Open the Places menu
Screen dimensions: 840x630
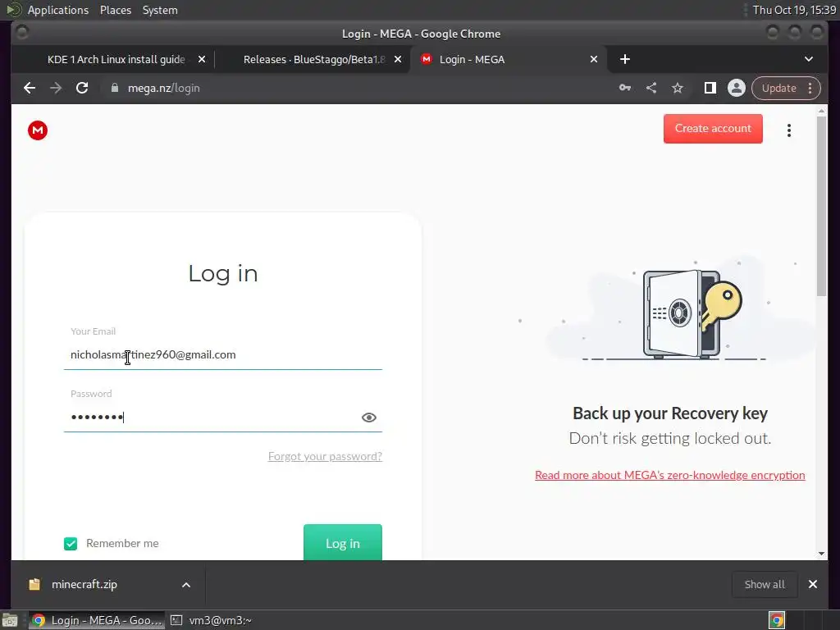(x=115, y=10)
